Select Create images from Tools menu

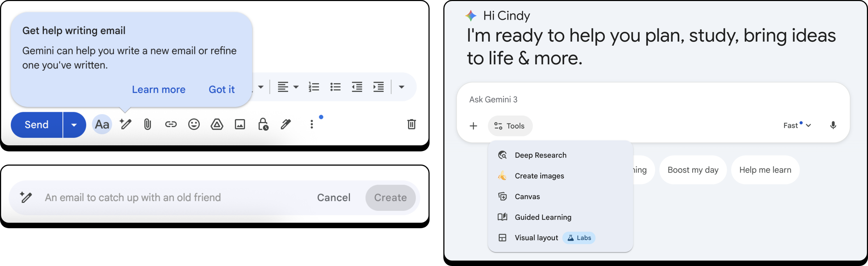tap(560, 176)
